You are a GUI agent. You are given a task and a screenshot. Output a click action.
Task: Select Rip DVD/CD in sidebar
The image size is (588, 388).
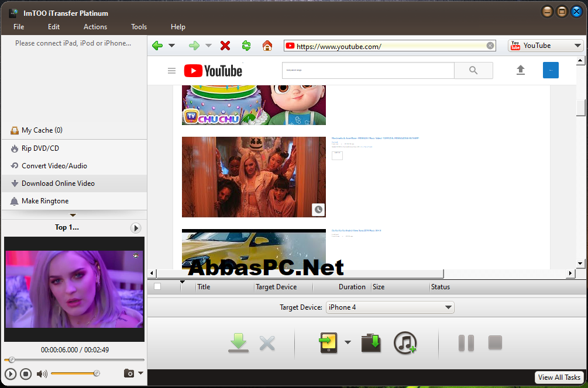pyautogui.click(x=74, y=148)
